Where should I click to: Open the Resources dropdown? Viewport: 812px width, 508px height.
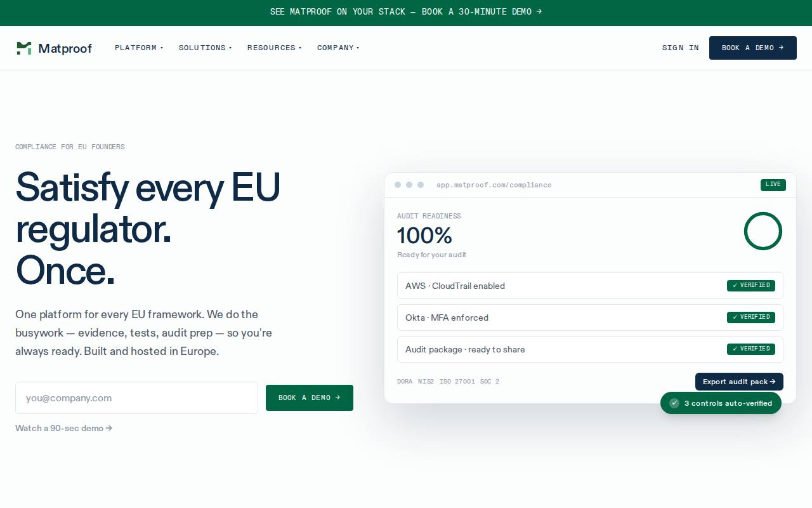click(274, 48)
